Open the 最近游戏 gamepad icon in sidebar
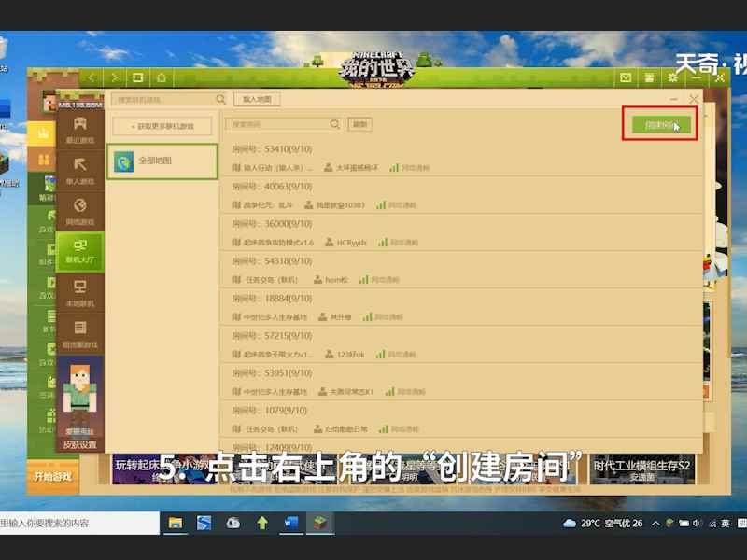The width and height of the screenshot is (747, 560). (x=80, y=129)
